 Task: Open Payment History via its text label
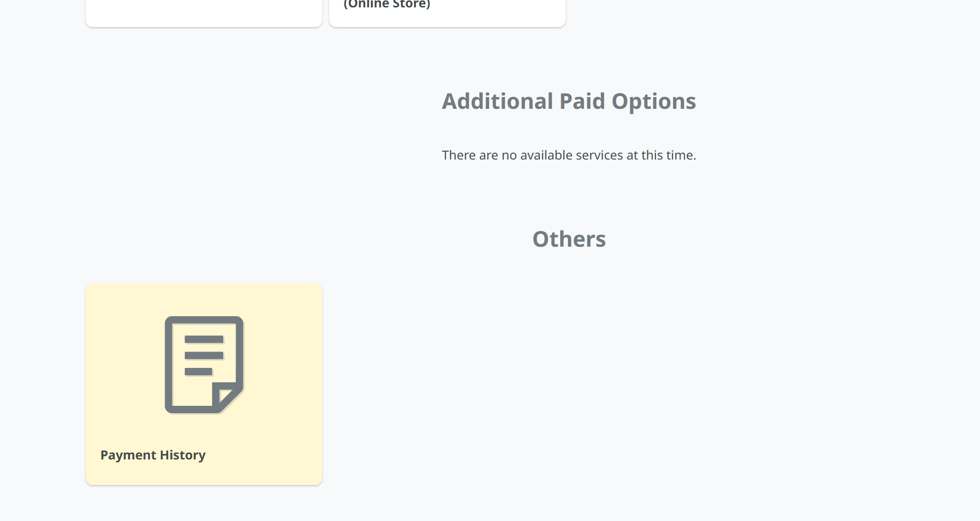[x=153, y=455]
